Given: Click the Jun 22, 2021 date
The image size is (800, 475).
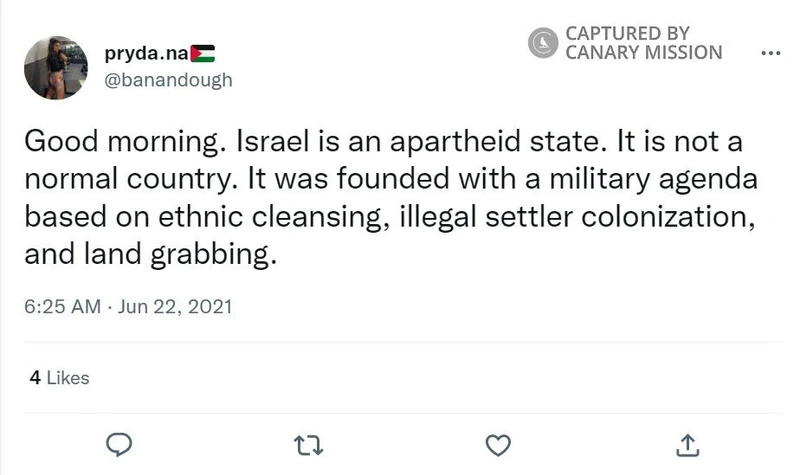Looking at the screenshot, I should 175,306.
